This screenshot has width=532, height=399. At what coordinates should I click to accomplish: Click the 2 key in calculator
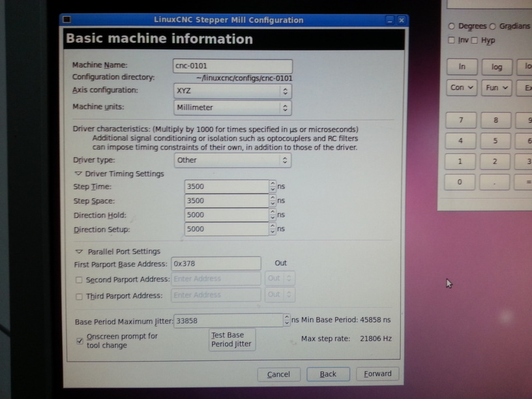point(495,162)
